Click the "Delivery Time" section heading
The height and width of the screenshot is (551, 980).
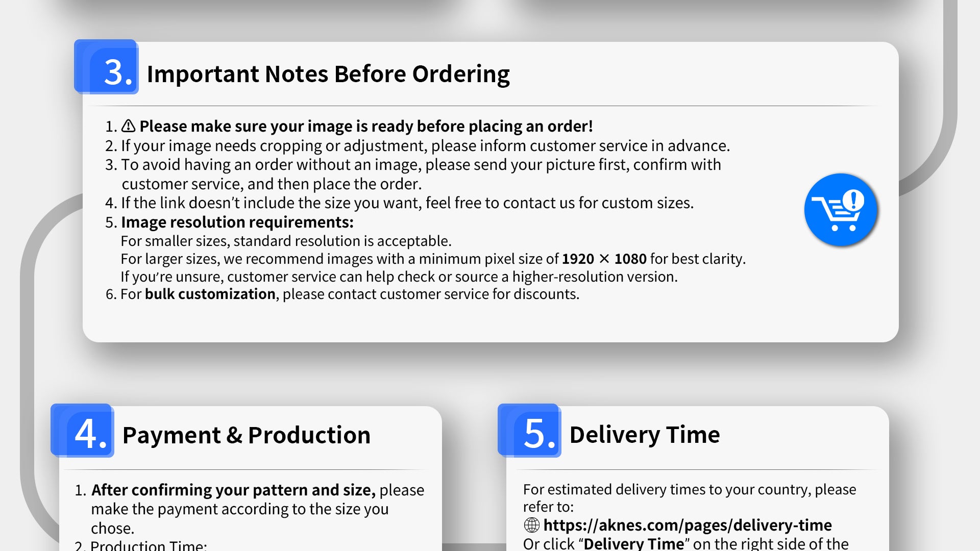(644, 435)
